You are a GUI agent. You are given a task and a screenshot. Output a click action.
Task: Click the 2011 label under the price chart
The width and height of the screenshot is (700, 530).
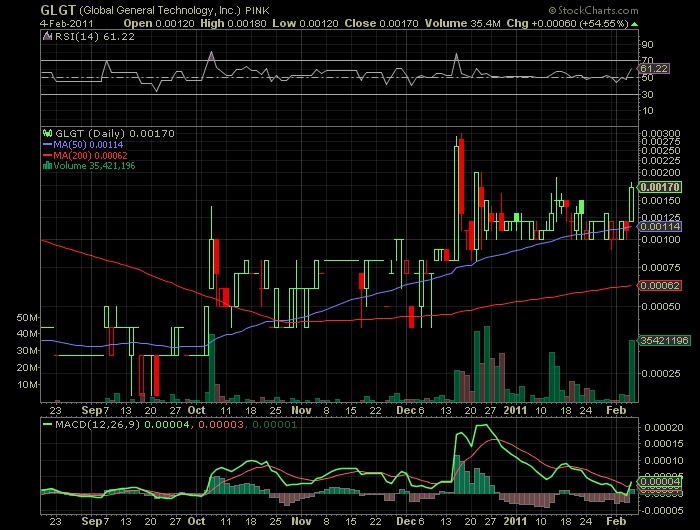click(515, 410)
